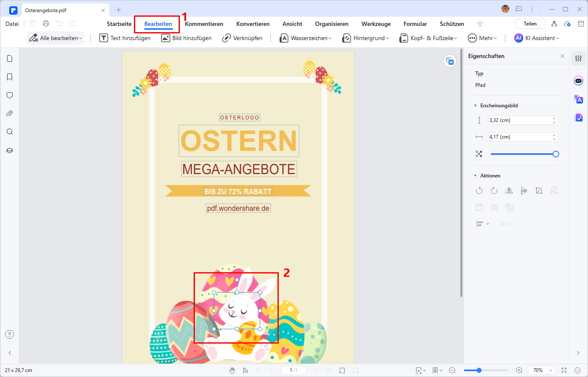This screenshot has width=588, height=377.
Task: Open the page thumbnails sidebar panel
Action: click(x=10, y=58)
